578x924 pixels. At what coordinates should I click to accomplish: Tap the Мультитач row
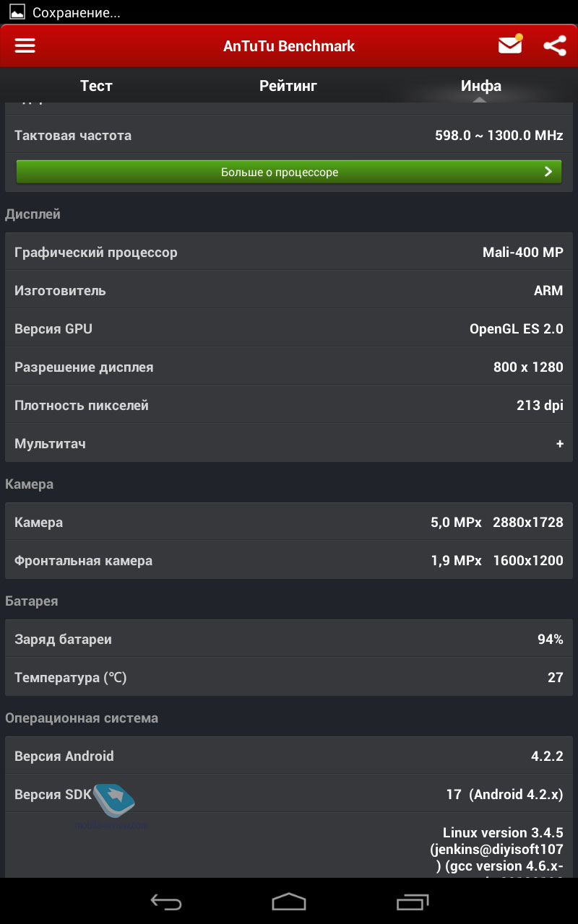coord(289,443)
